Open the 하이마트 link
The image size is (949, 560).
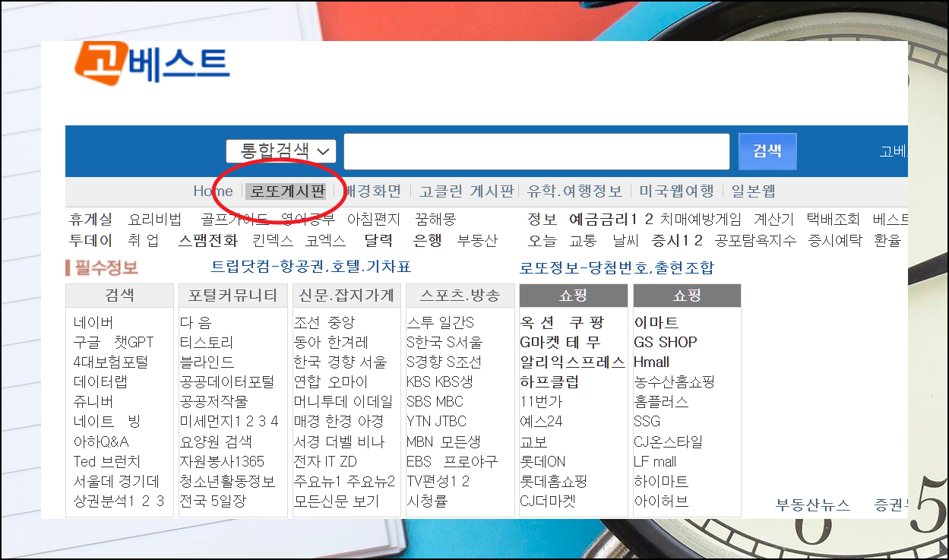661,482
